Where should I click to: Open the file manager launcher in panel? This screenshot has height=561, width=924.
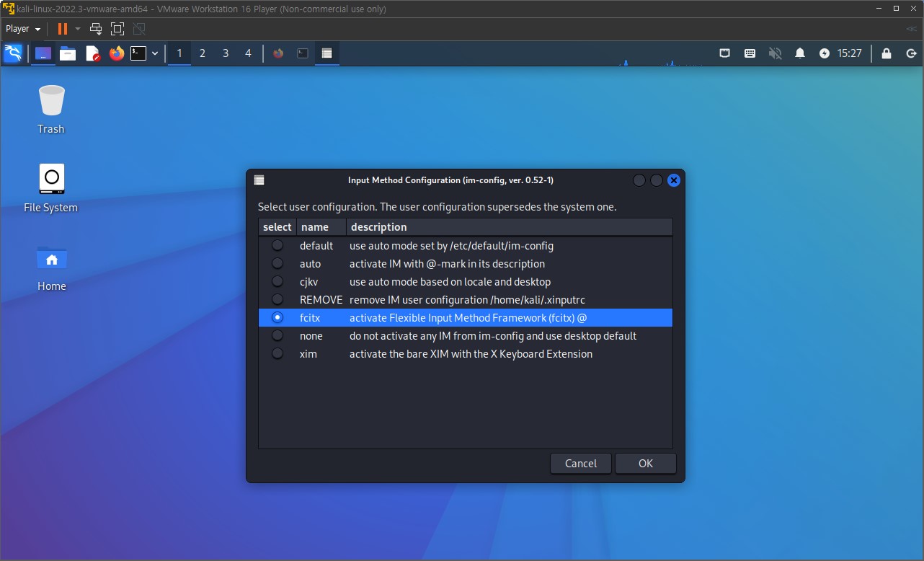(68, 53)
